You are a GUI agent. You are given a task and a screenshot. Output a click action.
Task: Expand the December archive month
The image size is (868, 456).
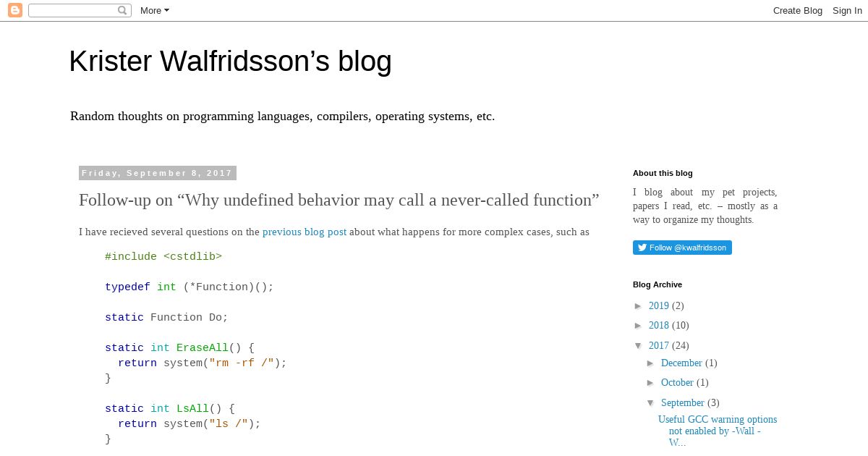click(651, 363)
